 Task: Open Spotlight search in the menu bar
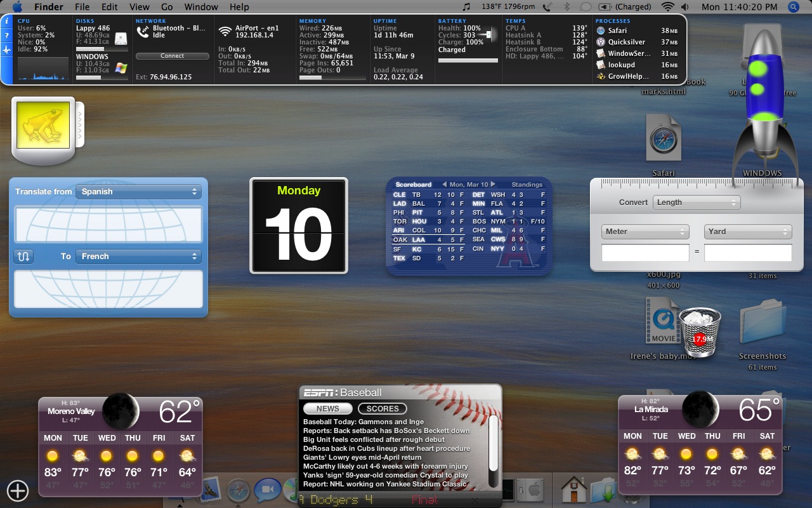point(793,7)
